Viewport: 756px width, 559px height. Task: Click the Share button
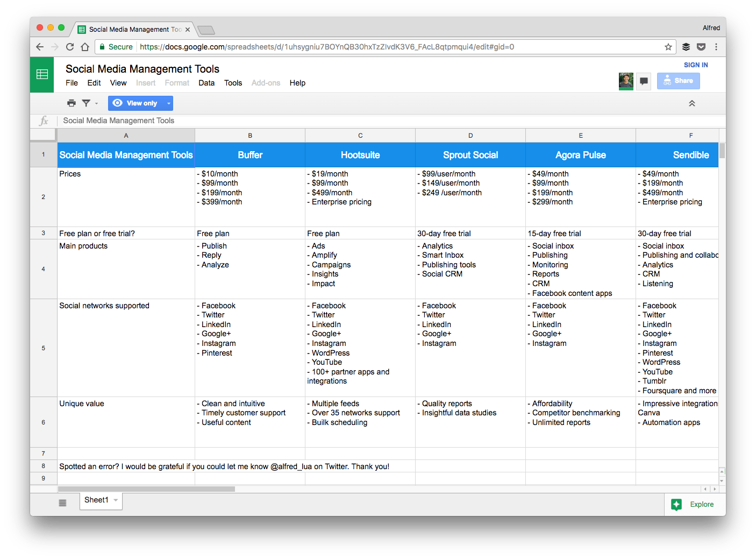(x=678, y=81)
